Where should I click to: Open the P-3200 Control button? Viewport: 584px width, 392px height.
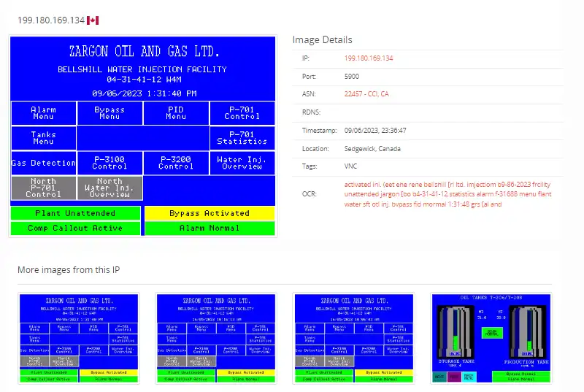(176, 163)
